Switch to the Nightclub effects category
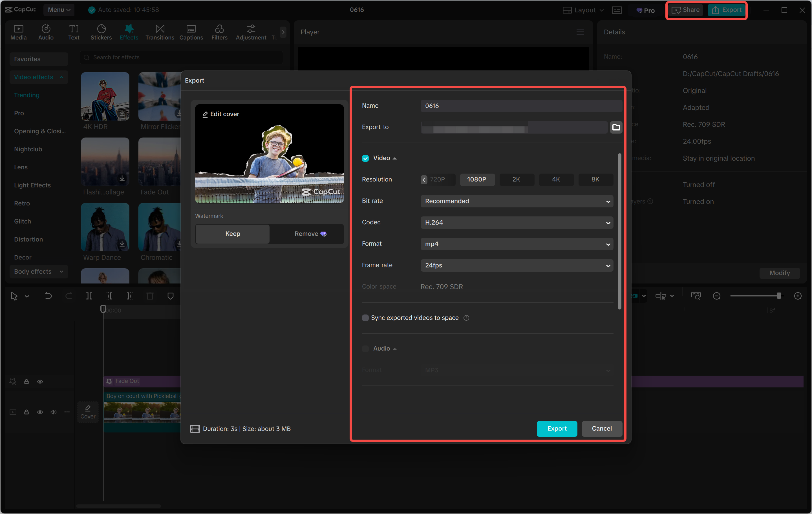This screenshot has height=514, width=812. pyautogui.click(x=28, y=149)
